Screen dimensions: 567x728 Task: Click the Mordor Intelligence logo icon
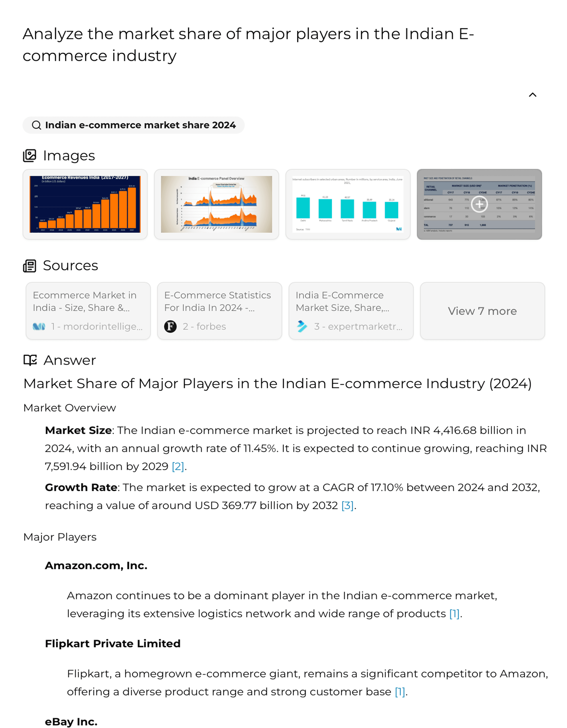tap(39, 326)
